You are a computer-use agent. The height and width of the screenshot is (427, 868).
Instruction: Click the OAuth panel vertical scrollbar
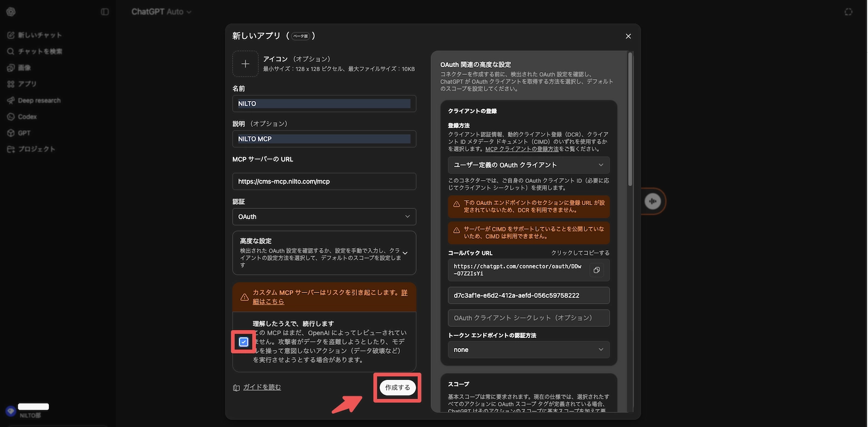click(630, 119)
